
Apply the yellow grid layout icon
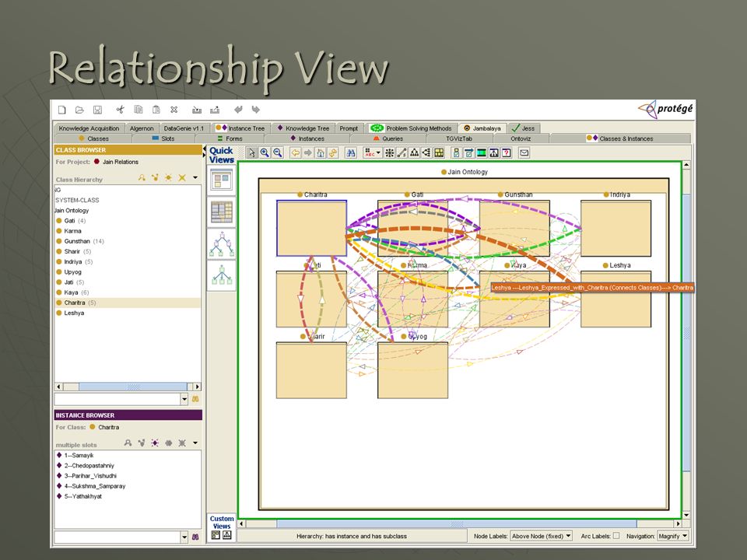pos(439,153)
